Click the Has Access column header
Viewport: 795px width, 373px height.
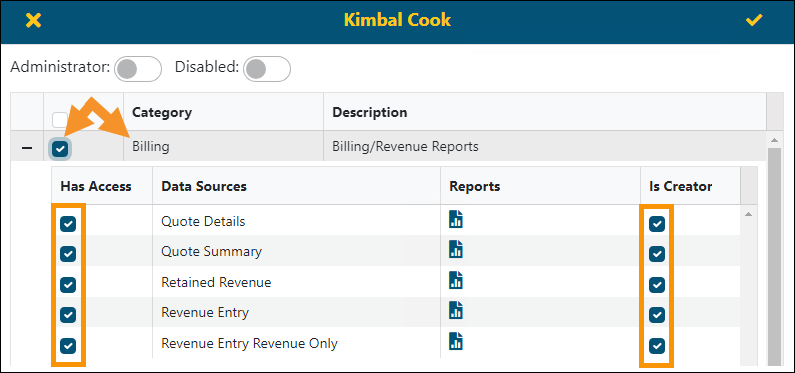coord(101,186)
